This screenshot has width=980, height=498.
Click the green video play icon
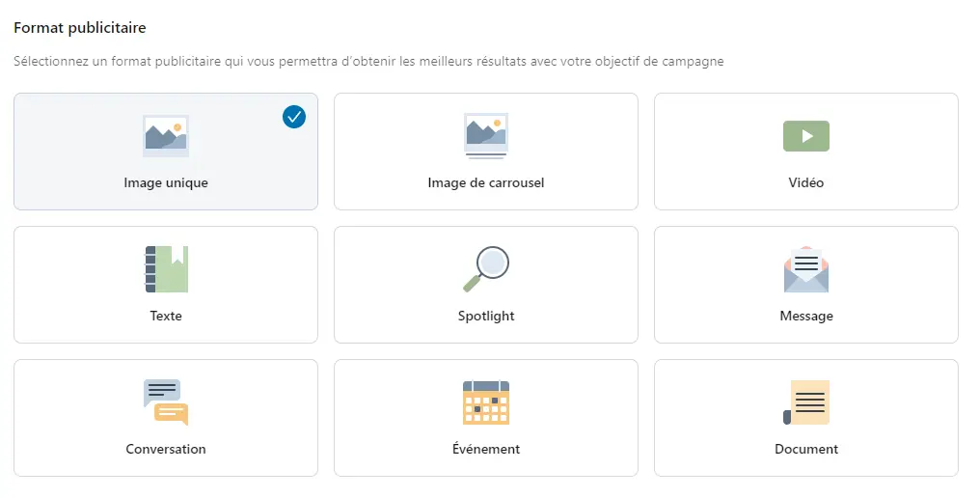coord(806,136)
